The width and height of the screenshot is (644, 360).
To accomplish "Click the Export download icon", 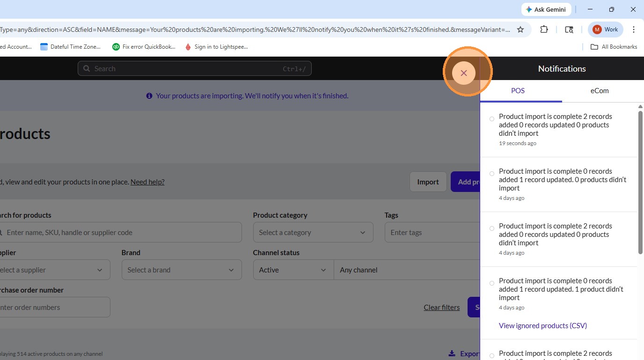I will [x=452, y=353].
